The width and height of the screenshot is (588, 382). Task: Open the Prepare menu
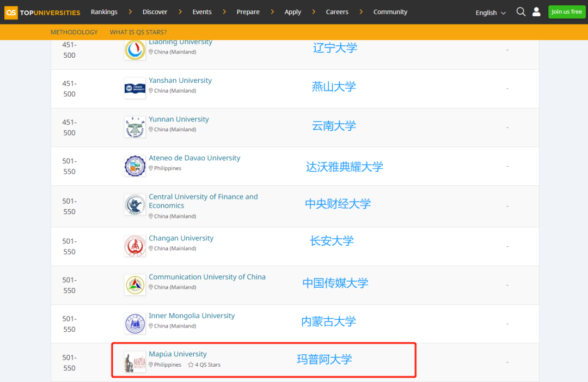248,12
